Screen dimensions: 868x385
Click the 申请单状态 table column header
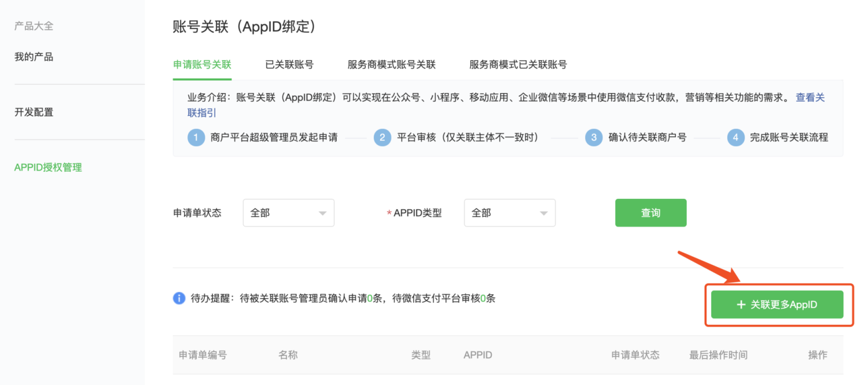click(x=635, y=355)
